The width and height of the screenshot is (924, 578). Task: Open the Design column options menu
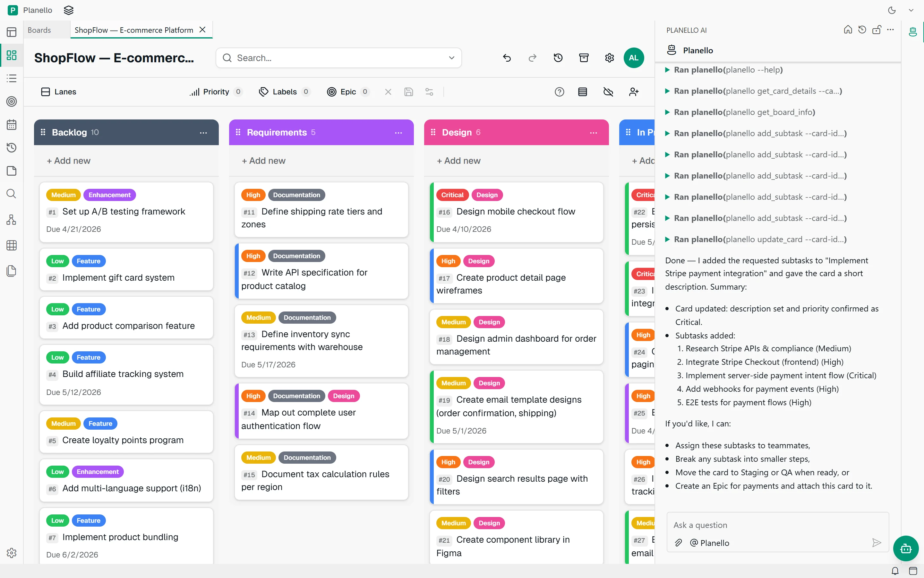pyautogui.click(x=593, y=133)
